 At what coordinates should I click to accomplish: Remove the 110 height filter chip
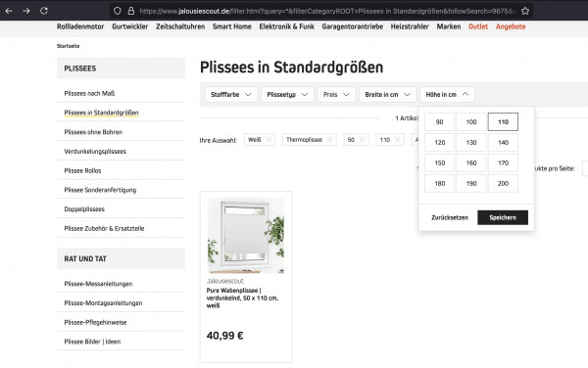coord(397,140)
